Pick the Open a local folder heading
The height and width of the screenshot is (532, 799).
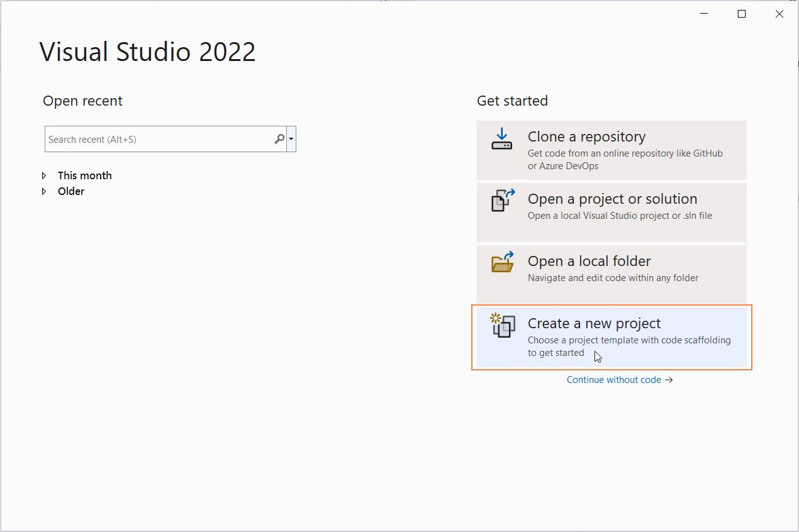[589, 261]
